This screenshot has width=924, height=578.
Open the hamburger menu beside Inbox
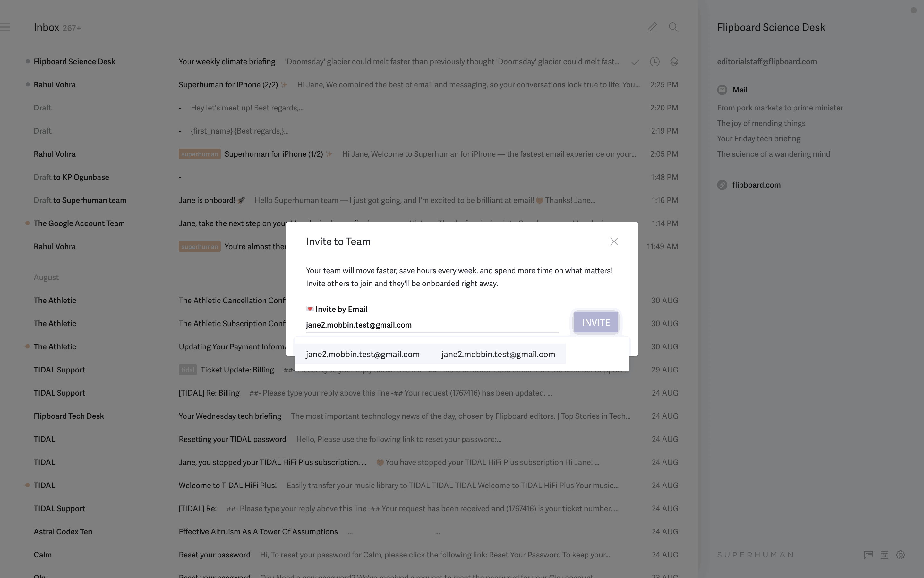5,27
